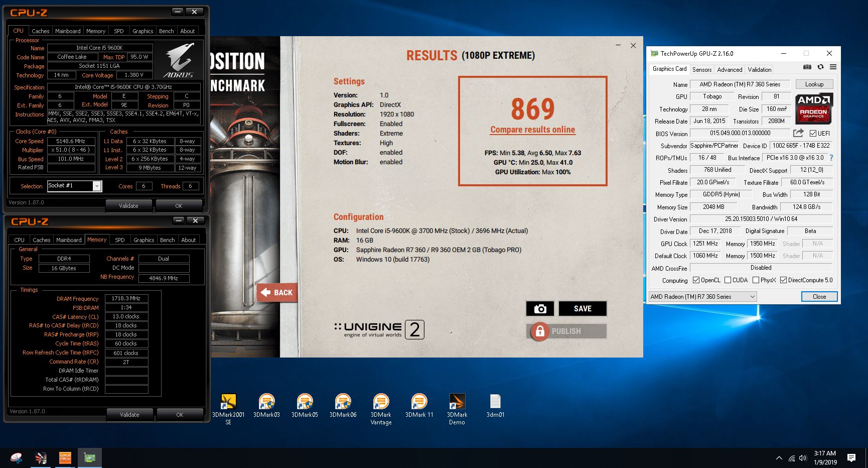868x468 pixels.
Task: Open GPU-Z hamburger menu icon
Action: tap(833, 67)
